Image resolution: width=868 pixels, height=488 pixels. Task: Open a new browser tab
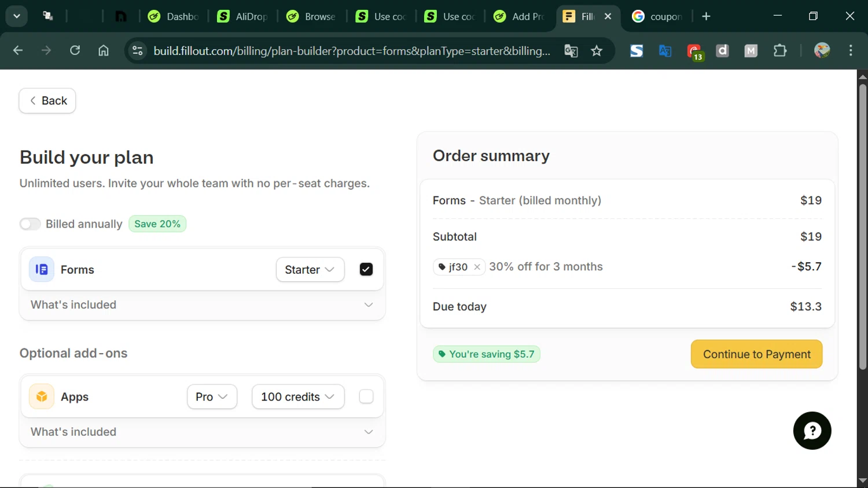706,16
